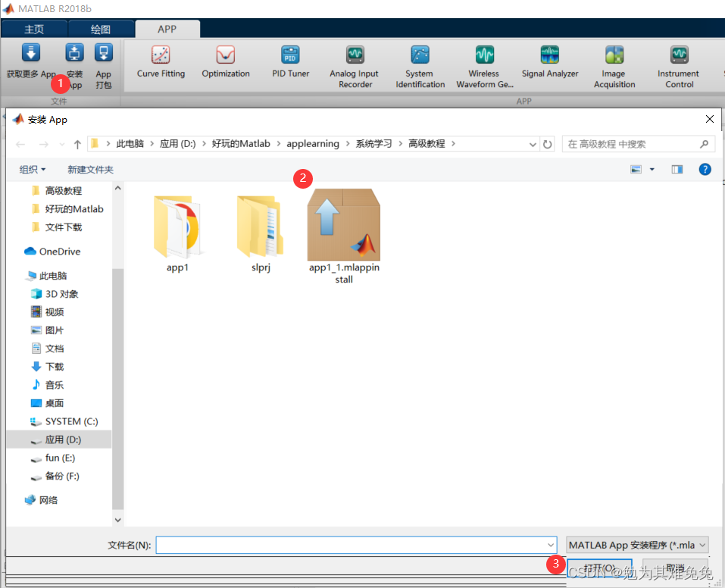The height and width of the screenshot is (588, 725).
Task: Toggle the preview pane icon
Action: tap(677, 169)
